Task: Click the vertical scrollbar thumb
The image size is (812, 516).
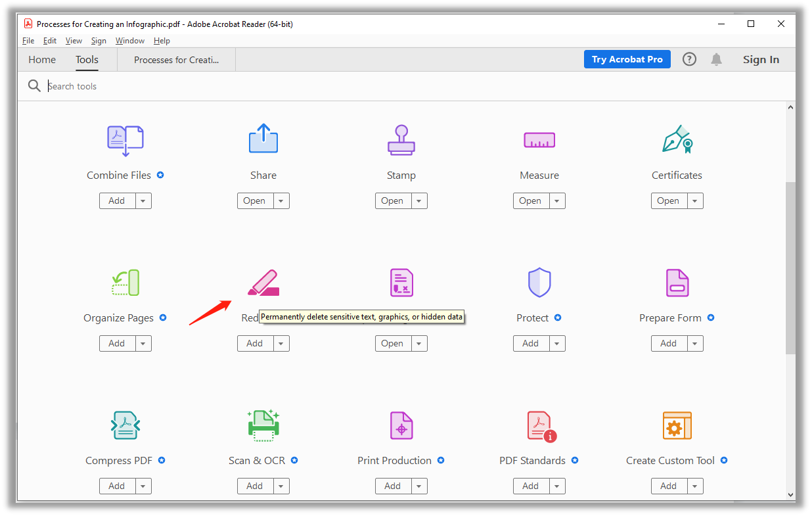Action: tap(790, 268)
